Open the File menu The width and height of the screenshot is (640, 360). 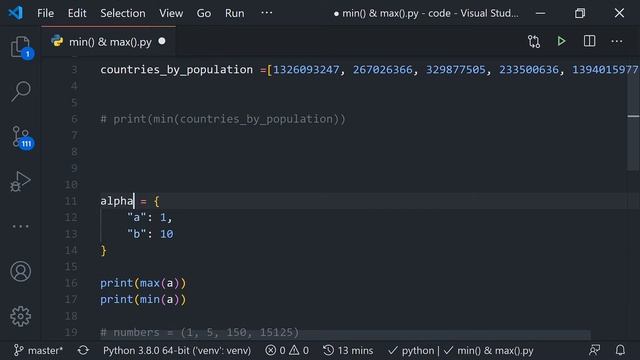click(x=45, y=13)
